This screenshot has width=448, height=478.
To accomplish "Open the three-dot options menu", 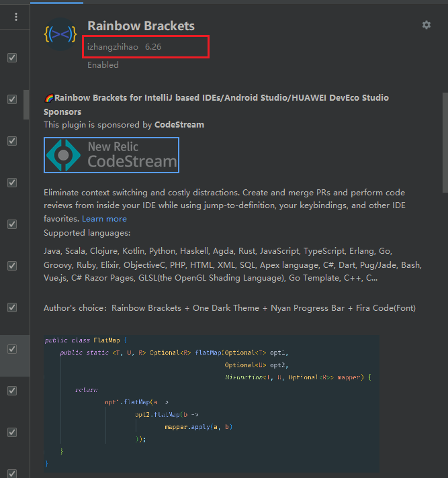I will pyautogui.click(x=16, y=17).
